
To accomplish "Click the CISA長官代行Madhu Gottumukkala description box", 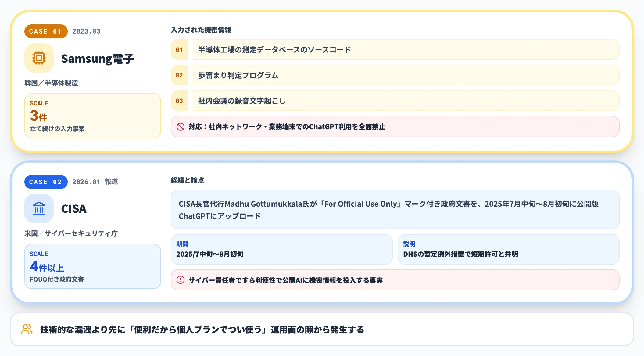I will tap(395, 210).
